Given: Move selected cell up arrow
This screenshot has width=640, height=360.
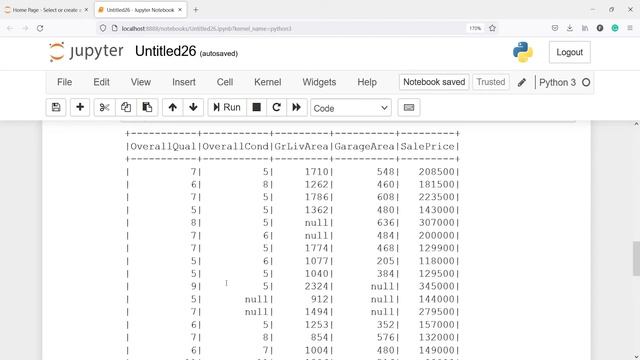Looking at the screenshot, I should [x=173, y=107].
